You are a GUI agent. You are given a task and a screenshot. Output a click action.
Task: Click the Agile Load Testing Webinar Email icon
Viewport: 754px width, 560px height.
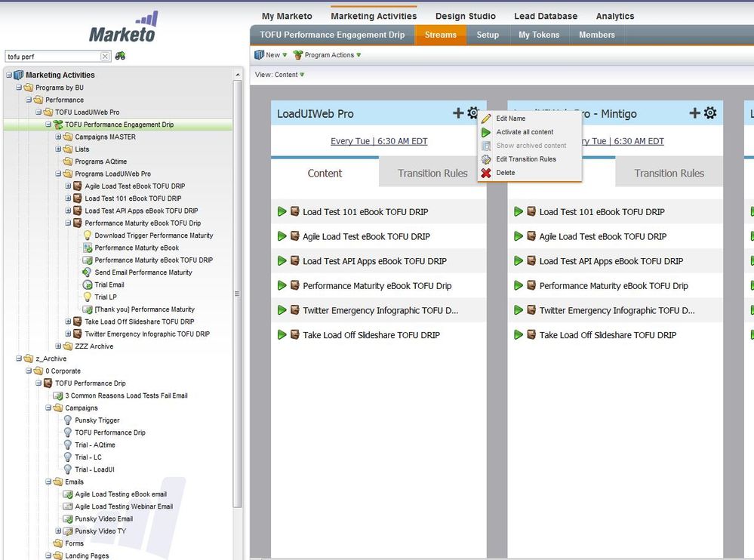[x=68, y=506]
